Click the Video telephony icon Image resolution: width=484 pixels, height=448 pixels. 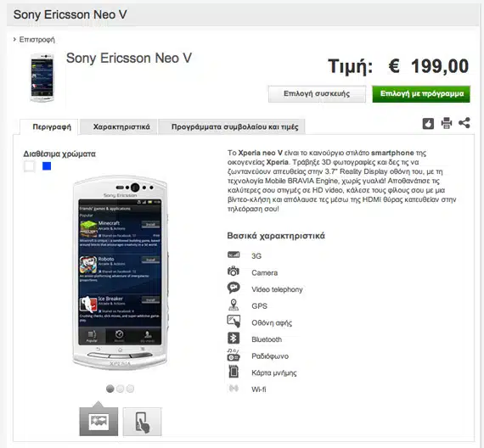pyautogui.click(x=234, y=288)
